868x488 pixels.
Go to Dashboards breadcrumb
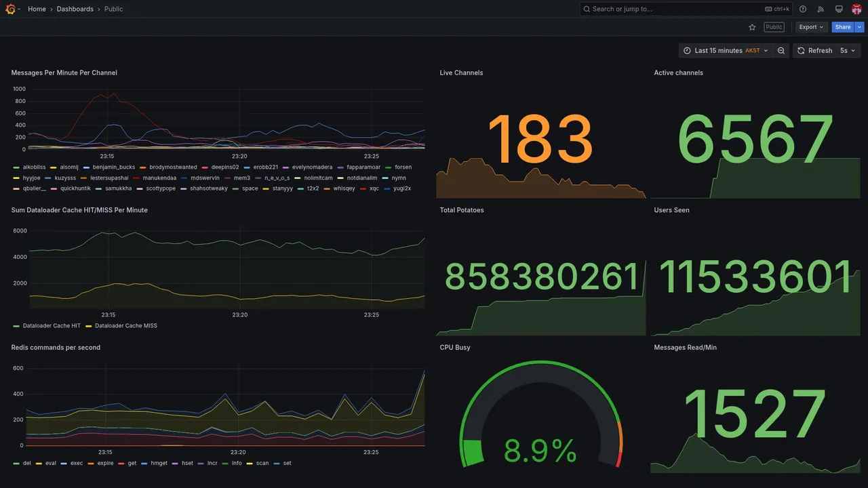(75, 9)
